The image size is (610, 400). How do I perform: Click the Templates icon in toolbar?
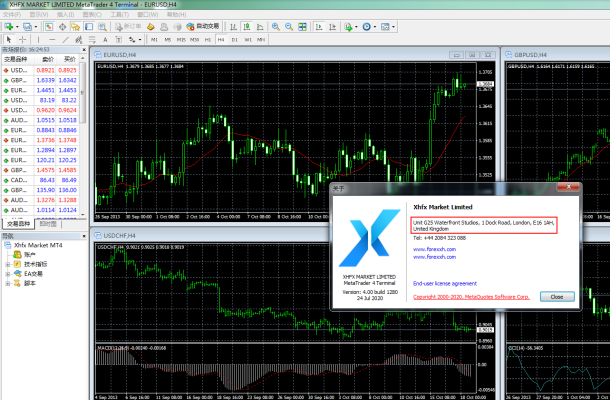tap(385, 27)
